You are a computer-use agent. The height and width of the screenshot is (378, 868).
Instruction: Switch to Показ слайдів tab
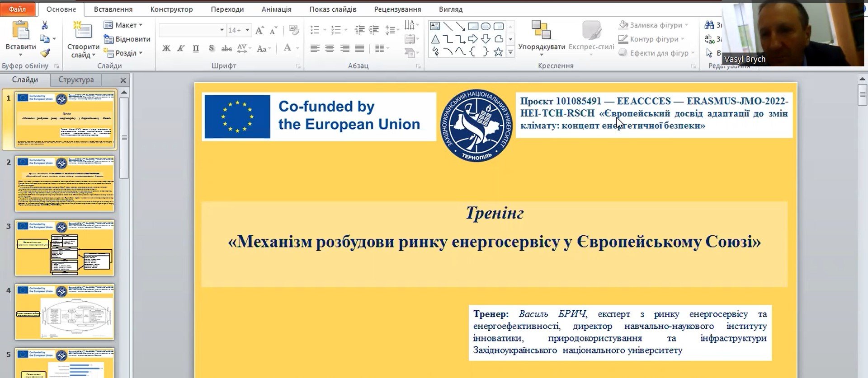pyautogui.click(x=332, y=9)
